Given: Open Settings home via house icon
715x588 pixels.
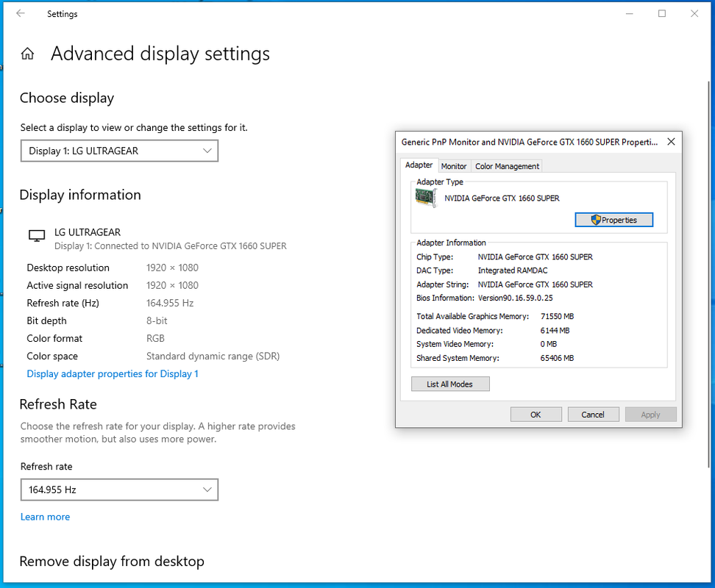Looking at the screenshot, I should click(x=27, y=54).
